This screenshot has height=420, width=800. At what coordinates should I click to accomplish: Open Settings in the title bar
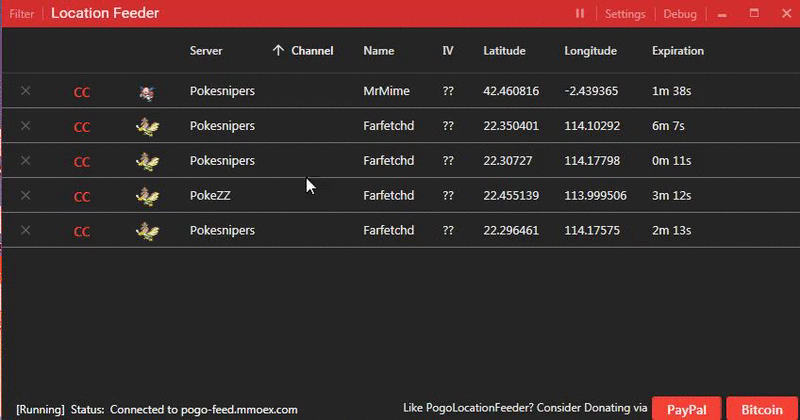[625, 14]
